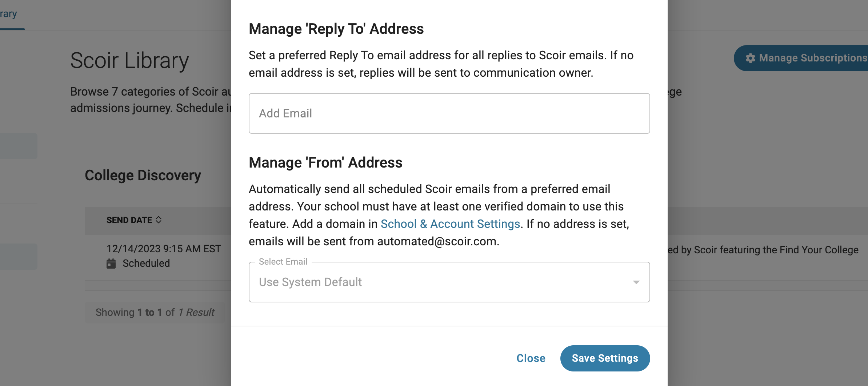Open the Manage Subscriptions button
The height and width of the screenshot is (386, 868).
point(801,58)
